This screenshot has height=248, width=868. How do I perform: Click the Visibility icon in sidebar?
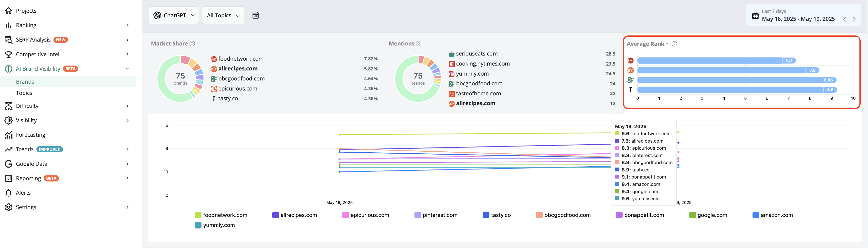coord(8,121)
